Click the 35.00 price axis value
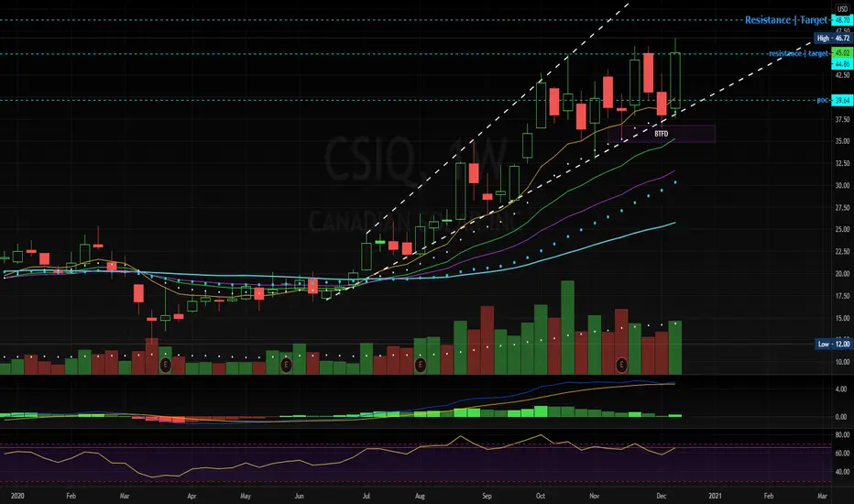Screen dimensions: 854x504 pyautogui.click(x=842, y=141)
